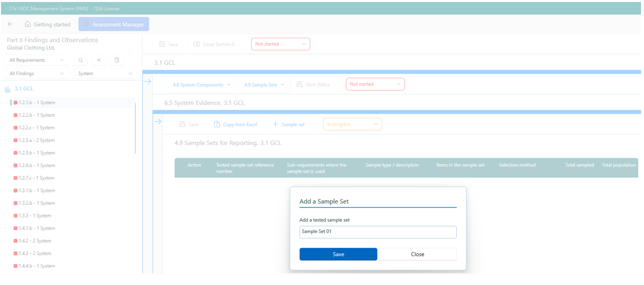
Task: Click the search magnifier icon
Action: 80,60
